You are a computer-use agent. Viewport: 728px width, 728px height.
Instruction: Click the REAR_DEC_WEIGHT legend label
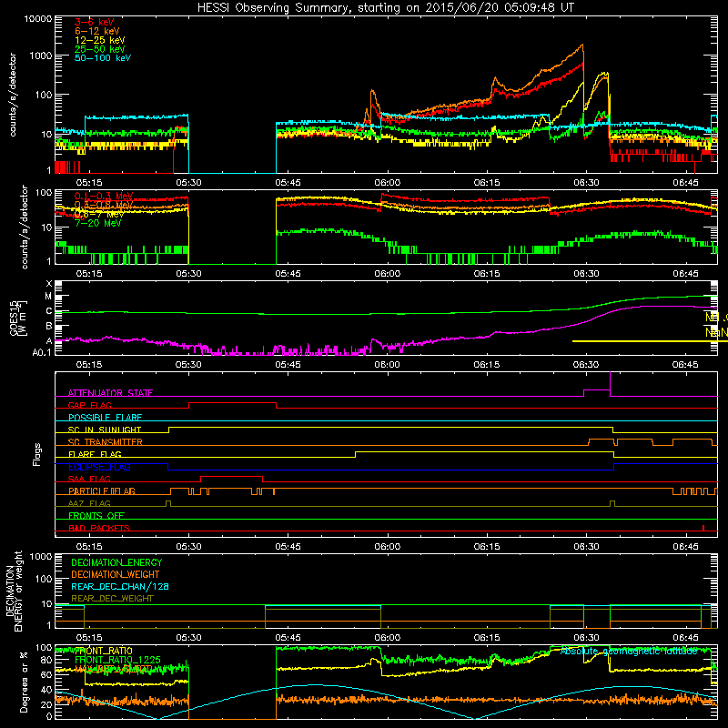point(112,599)
